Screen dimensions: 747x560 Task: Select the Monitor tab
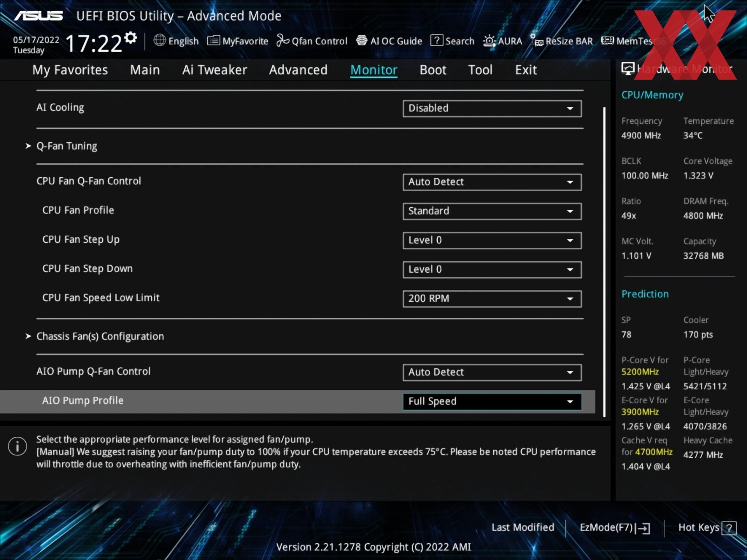pos(373,70)
